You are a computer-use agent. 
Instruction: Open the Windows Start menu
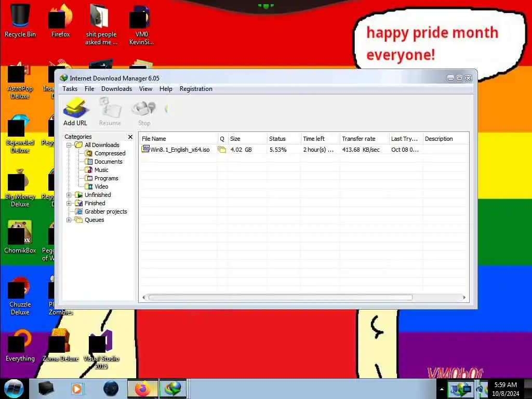coord(14,389)
